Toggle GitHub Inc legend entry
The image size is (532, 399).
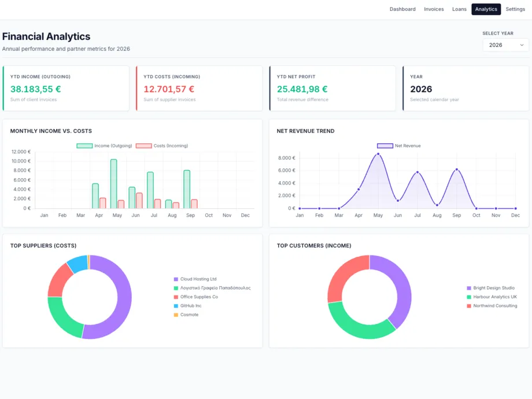187,306
